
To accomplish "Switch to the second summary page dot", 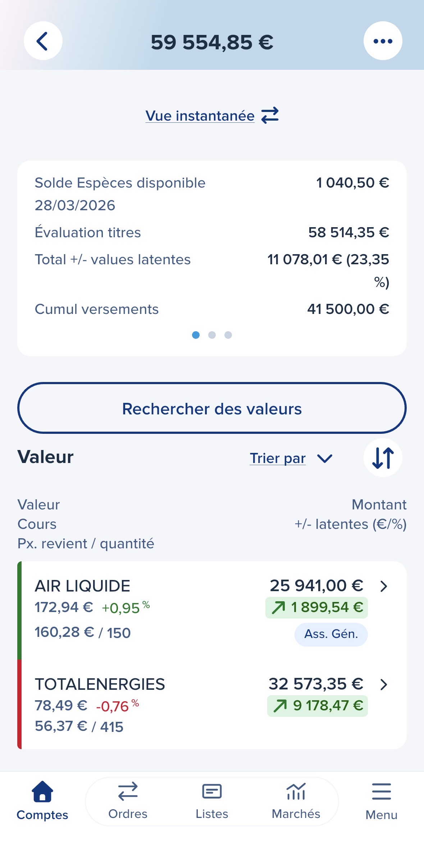I will tap(212, 335).
